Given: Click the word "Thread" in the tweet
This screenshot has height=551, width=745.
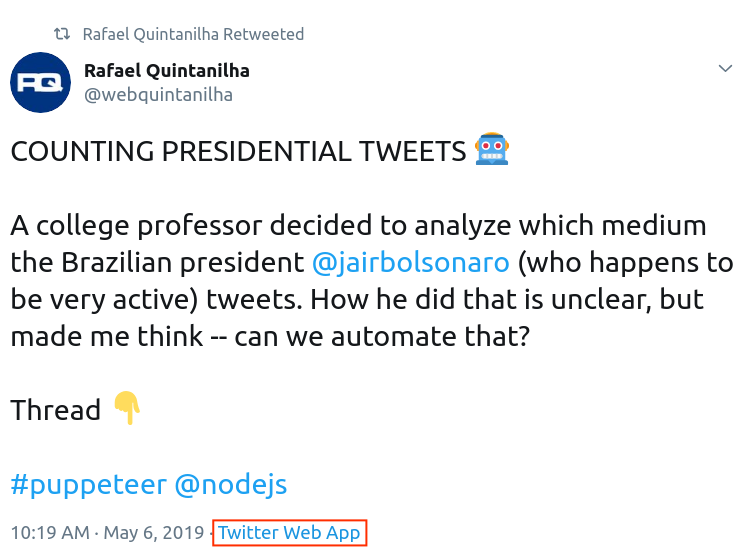Looking at the screenshot, I should point(56,410).
